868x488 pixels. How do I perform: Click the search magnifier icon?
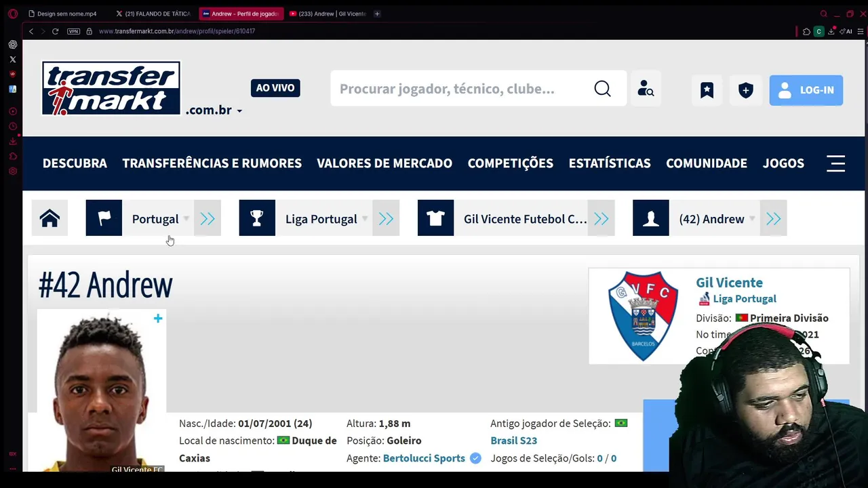602,89
